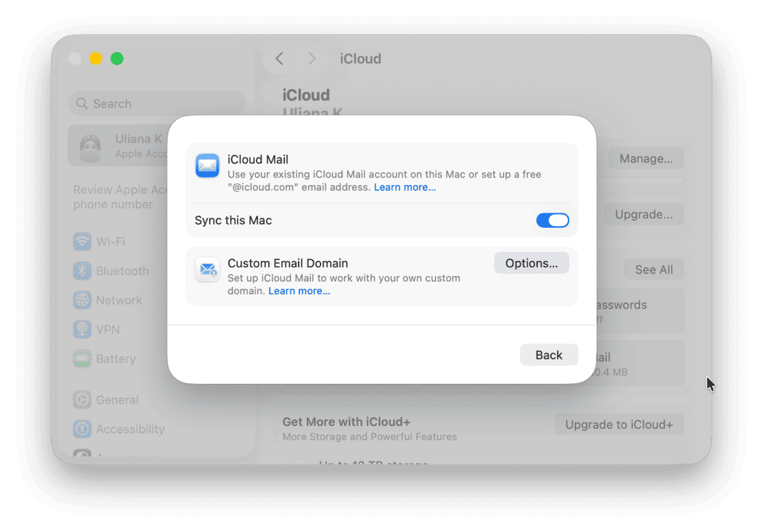This screenshot has width=763, height=532.
Task: Open Learn more link for Custom Email Domain
Action: [x=299, y=291]
